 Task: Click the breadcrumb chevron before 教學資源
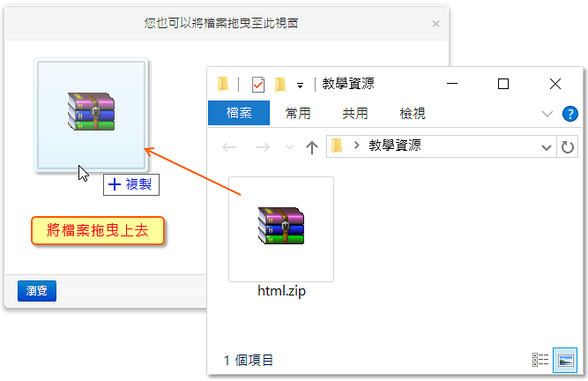pos(357,146)
